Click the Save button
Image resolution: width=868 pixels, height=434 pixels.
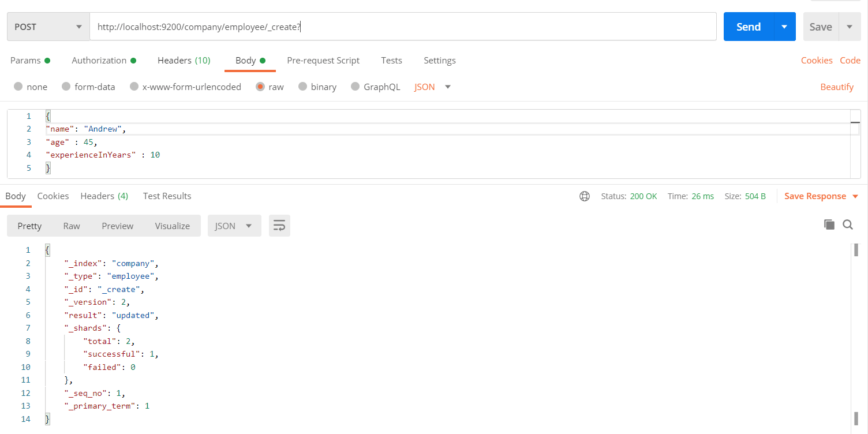point(821,27)
